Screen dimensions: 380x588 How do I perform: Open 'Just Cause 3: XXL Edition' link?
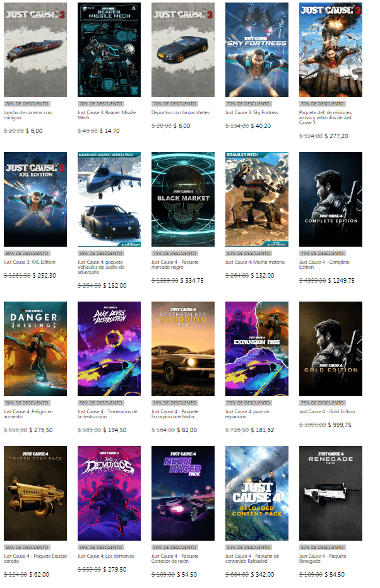click(x=30, y=262)
